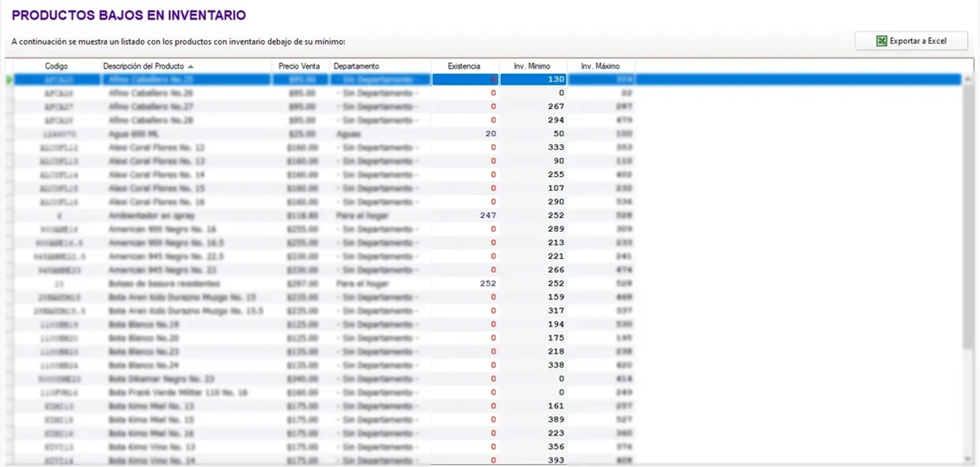980x467 pixels.
Task: Click the Excel icon on the export button
Action: [881, 41]
